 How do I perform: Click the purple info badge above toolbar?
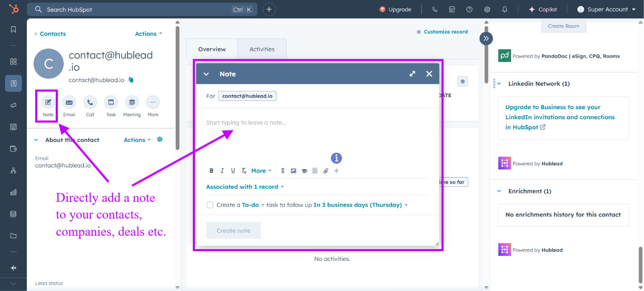pyautogui.click(x=336, y=158)
